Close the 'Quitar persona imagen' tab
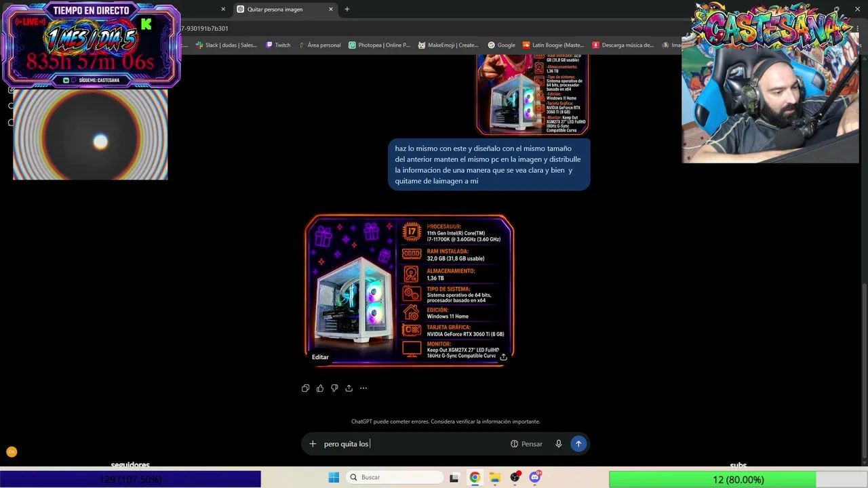This screenshot has height=488, width=868. pos(331,9)
